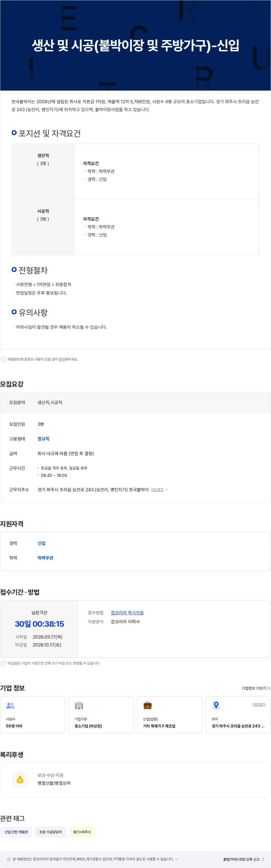
Task: Click the 시공직 position cell
Action: [43, 227]
